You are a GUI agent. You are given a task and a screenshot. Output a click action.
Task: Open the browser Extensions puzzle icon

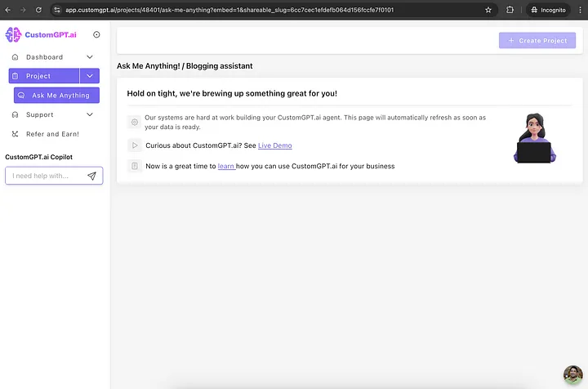(x=510, y=10)
